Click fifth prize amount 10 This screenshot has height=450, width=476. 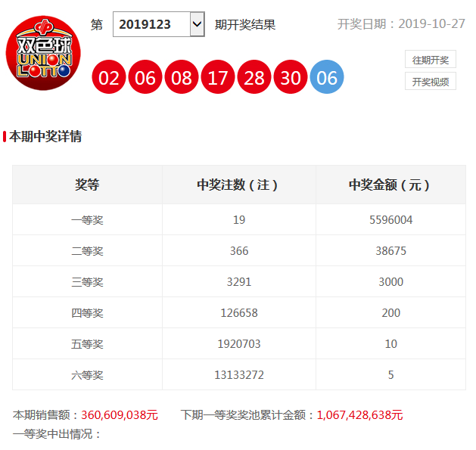(x=390, y=344)
